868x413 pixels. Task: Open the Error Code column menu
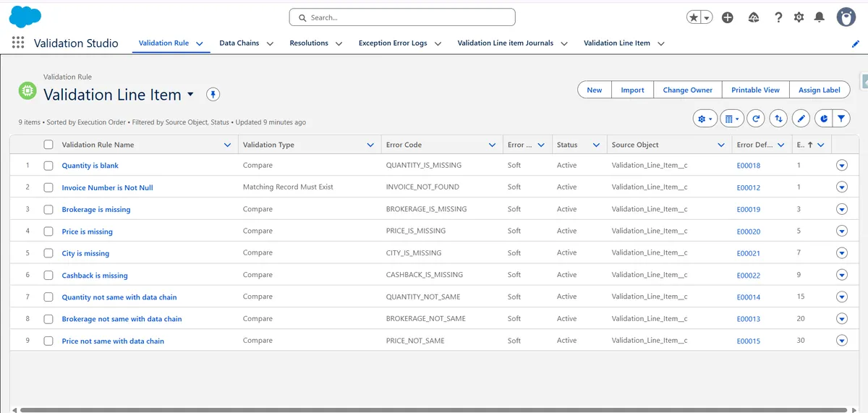pyautogui.click(x=492, y=145)
